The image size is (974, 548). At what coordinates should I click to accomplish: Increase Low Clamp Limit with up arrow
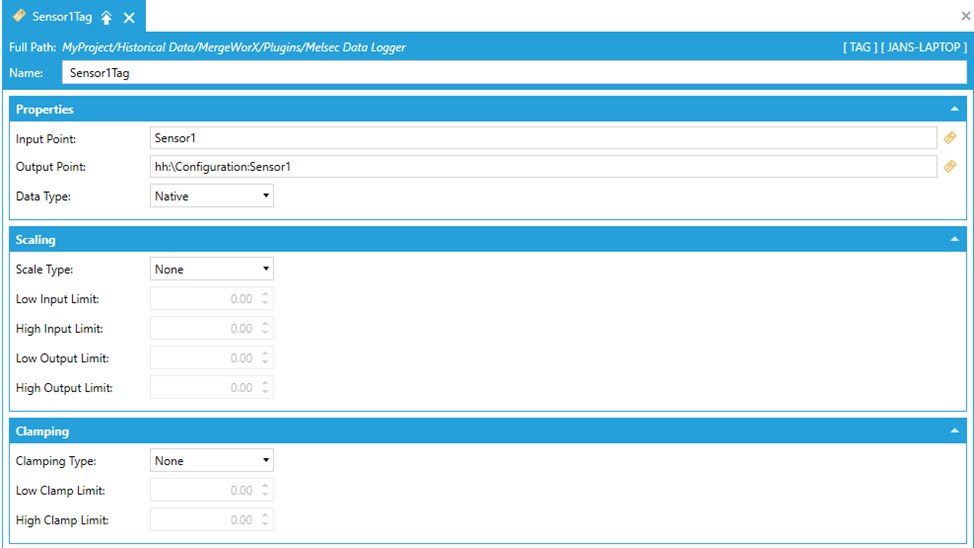(x=265, y=485)
